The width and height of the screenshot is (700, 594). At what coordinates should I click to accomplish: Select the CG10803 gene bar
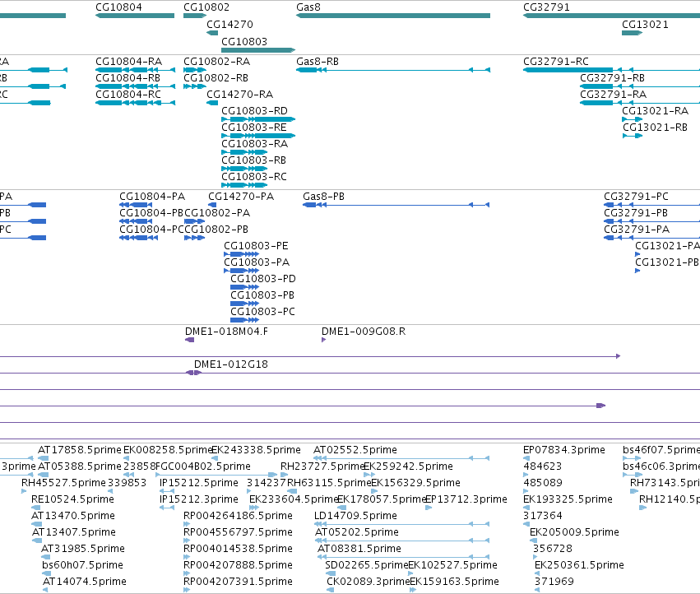[258, 50]
